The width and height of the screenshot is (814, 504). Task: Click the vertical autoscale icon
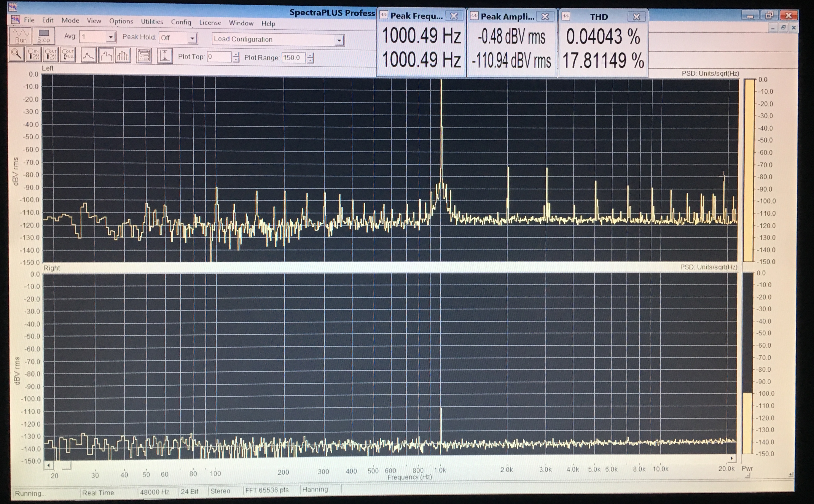pos(165,56)
